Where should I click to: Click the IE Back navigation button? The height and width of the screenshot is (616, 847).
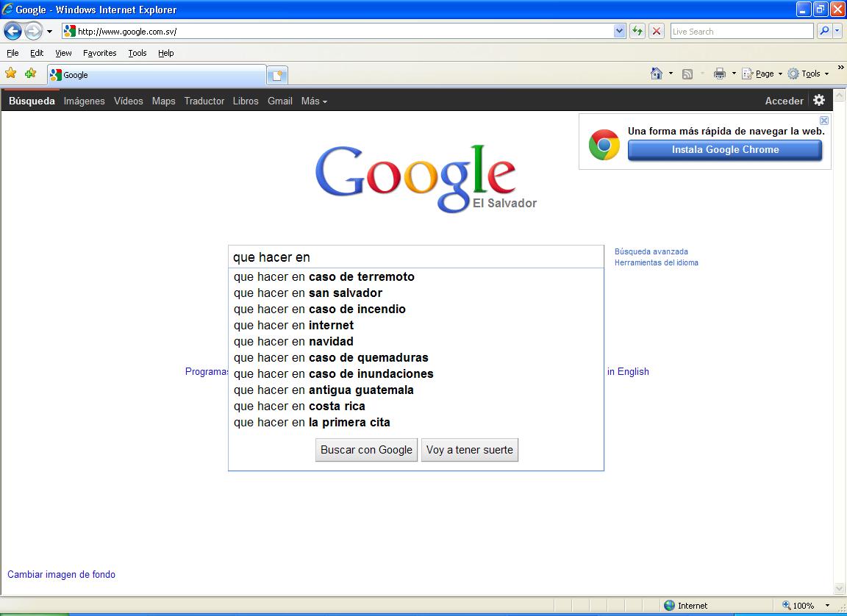tap(13, 32)
